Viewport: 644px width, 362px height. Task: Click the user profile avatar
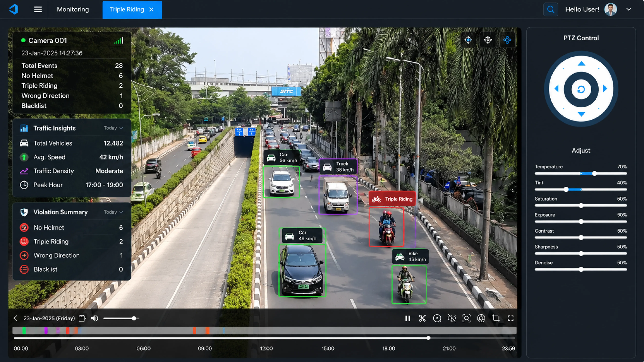[610, 9]
